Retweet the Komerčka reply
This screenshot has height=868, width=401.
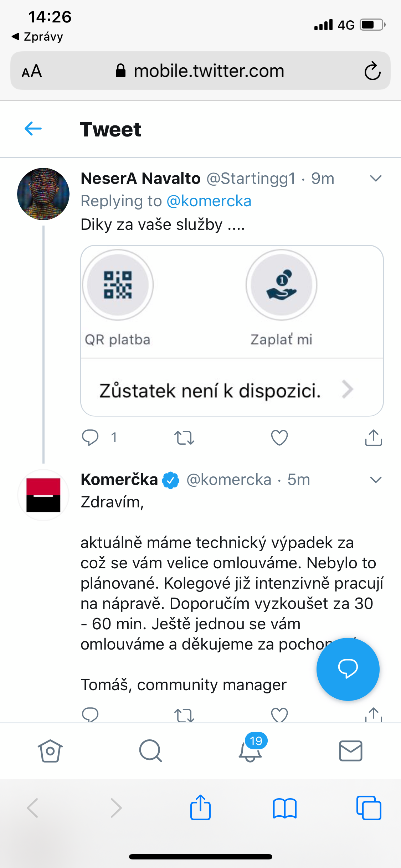click(185, 715)
